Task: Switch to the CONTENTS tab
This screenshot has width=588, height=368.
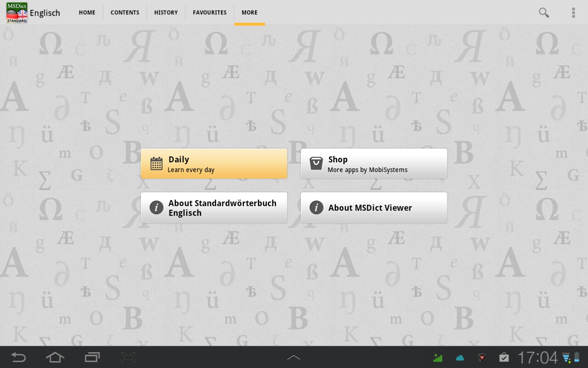Action: pos(124,12)
